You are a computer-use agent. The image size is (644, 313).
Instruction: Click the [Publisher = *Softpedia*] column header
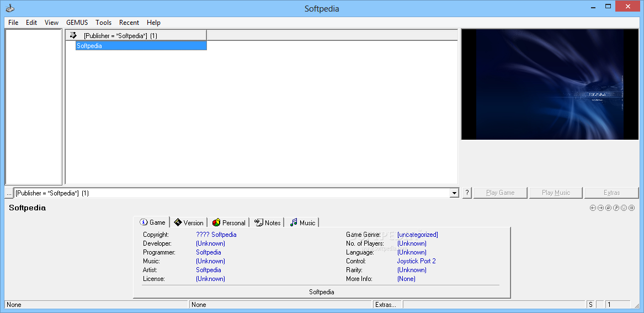click(136, 35)
